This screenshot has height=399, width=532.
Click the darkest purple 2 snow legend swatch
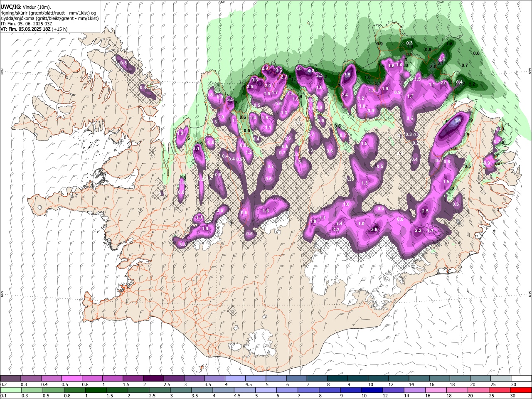pyautogui.click(x=153, y=379)
